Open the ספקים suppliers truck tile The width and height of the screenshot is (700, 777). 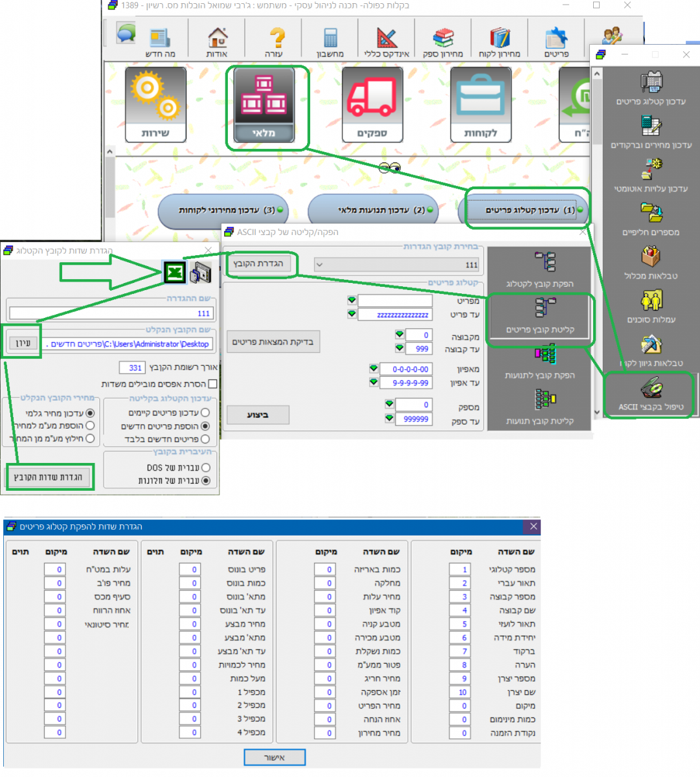(x=372, y=104)
